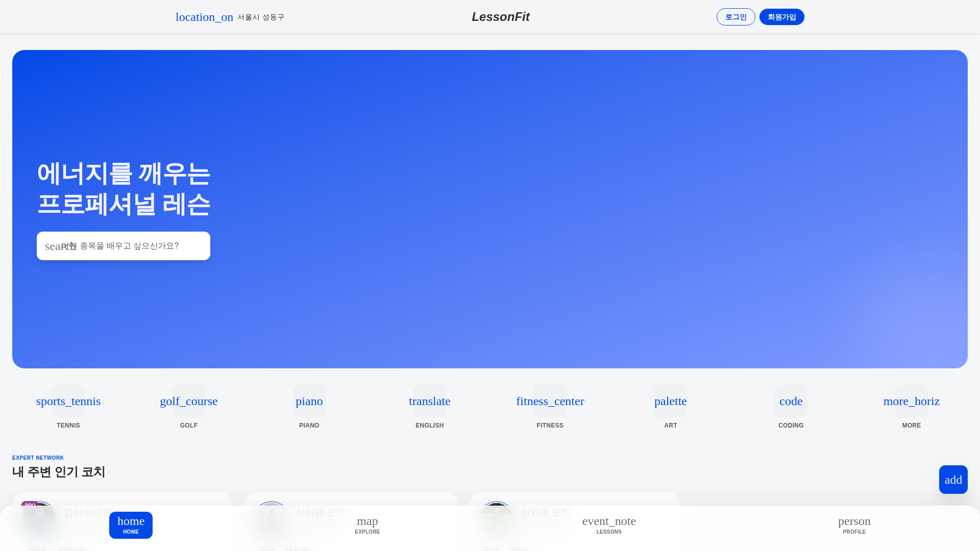Click the MORE label
980x551 pixels.
coord(912,425)
